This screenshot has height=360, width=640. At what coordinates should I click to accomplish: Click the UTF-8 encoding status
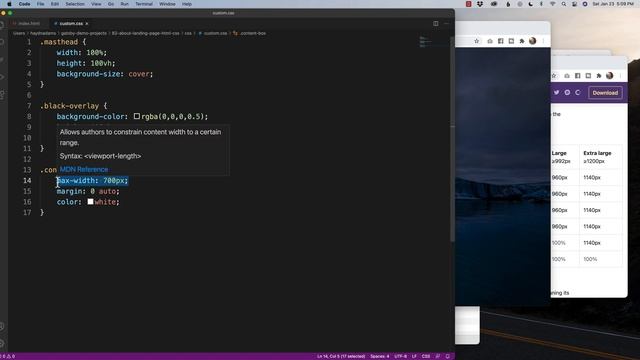400,356
